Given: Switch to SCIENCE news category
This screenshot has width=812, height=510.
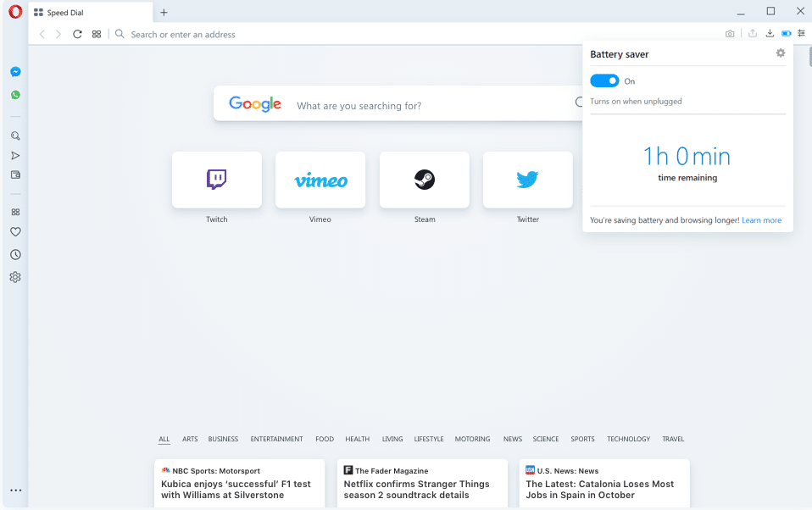Looking at the screenshot, I should 546,439.
